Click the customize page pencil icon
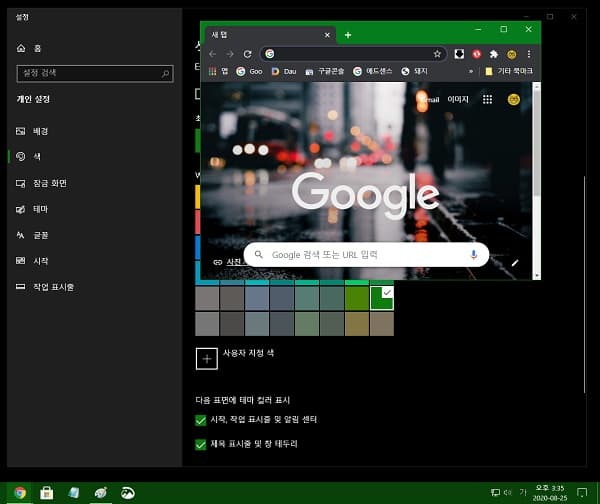The width and height of the screenshot is (600, 504). point(515,263)
